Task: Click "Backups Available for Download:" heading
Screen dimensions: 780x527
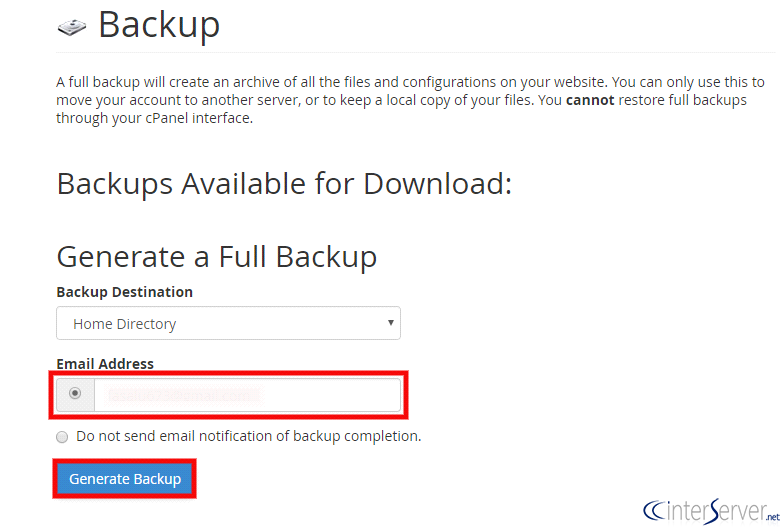Action: (284, 184)
